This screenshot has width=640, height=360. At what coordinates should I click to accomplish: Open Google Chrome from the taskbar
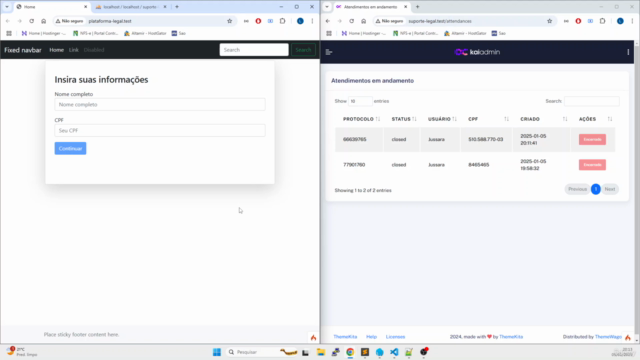pyautogui.click(x=350, y=352)
